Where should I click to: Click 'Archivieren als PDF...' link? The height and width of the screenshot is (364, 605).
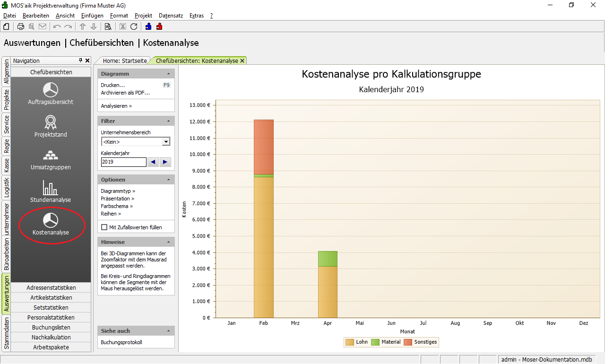tap(125, 93)
